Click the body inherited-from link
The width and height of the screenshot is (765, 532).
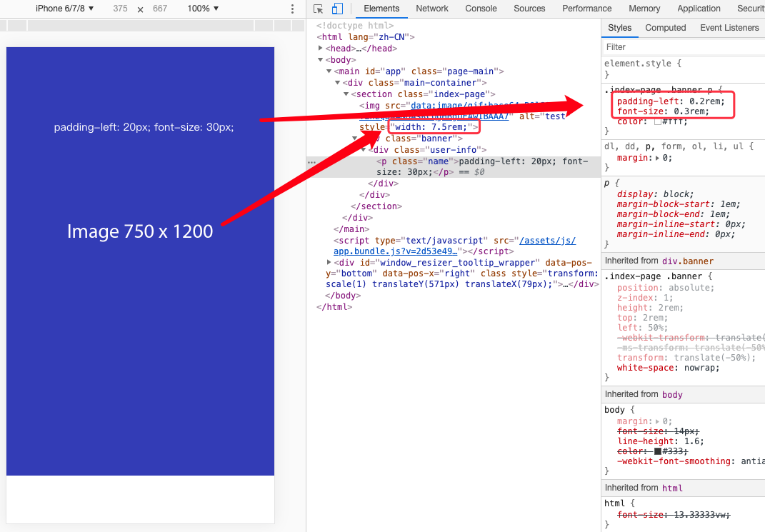point(672,394)
